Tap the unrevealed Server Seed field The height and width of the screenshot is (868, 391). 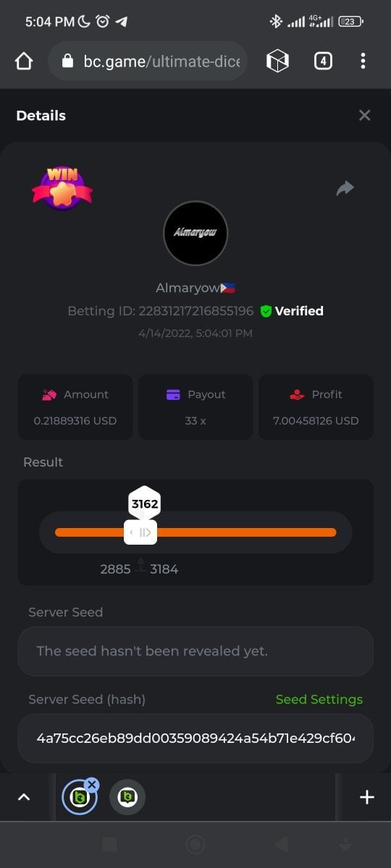[195, 651]
